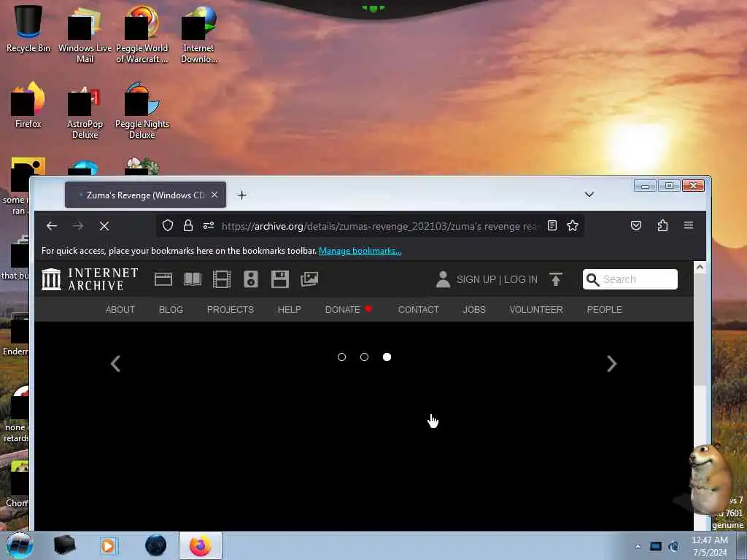Open the media player taskbar icon

pyautogui.click(x=108, y=545)
